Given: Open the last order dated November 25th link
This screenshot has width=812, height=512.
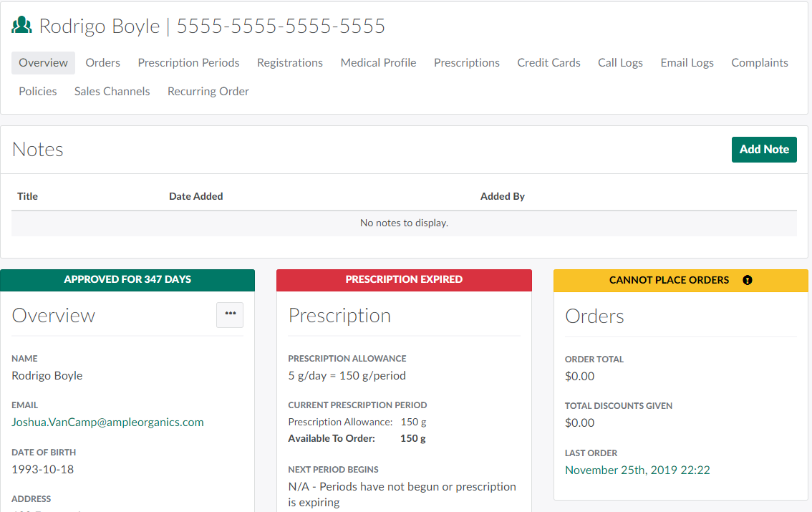Looking at the screenshot, I should point(637,470).
